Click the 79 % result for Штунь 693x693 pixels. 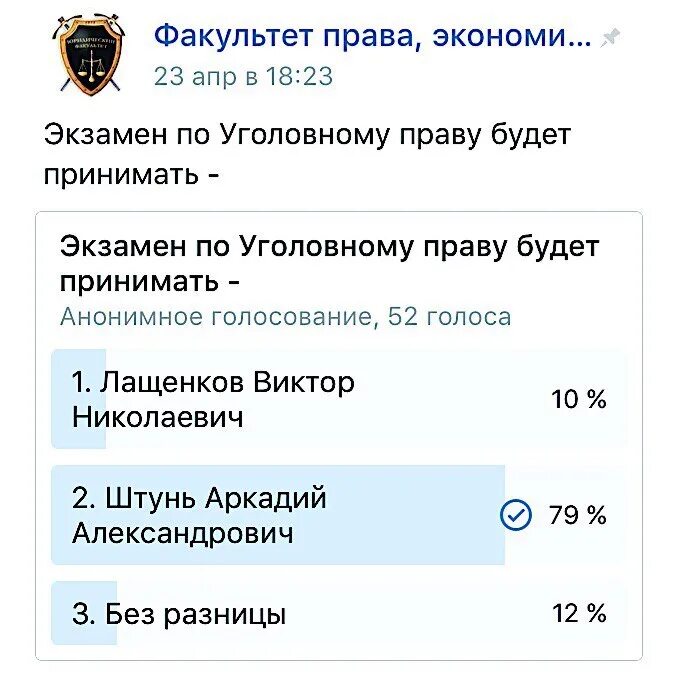tap(578, 515)
